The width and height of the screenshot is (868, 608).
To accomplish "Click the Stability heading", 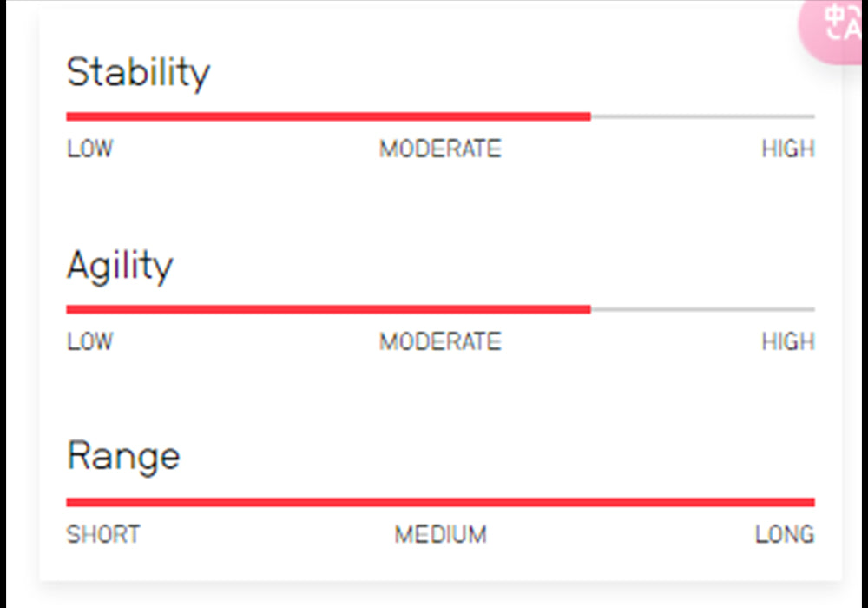I will [x=138, y=73].
